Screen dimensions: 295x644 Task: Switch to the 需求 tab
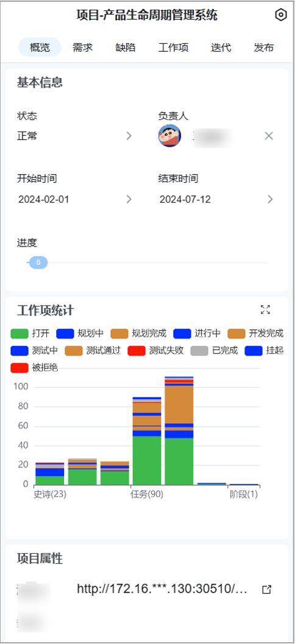coord(83,47)
